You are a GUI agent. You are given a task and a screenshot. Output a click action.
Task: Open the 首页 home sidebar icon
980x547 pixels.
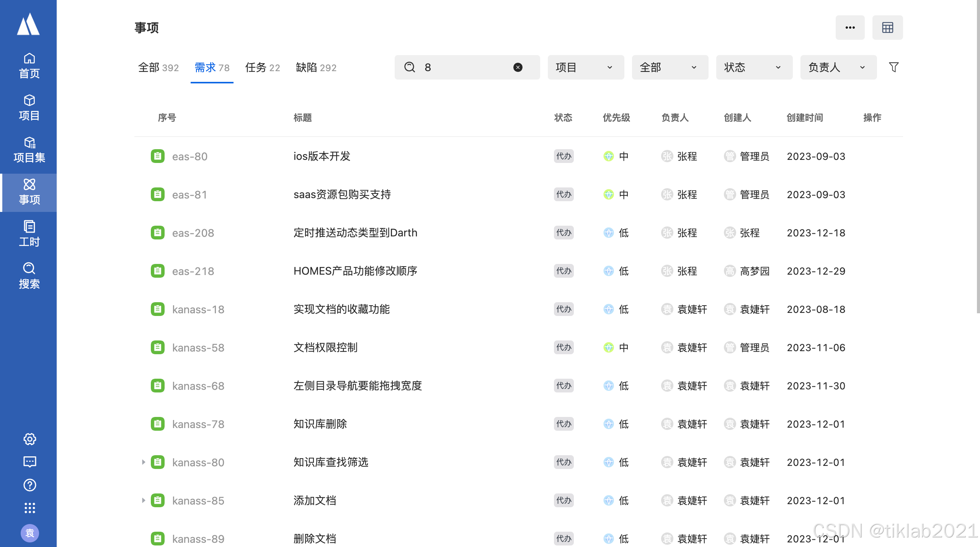tap(29, 66)
